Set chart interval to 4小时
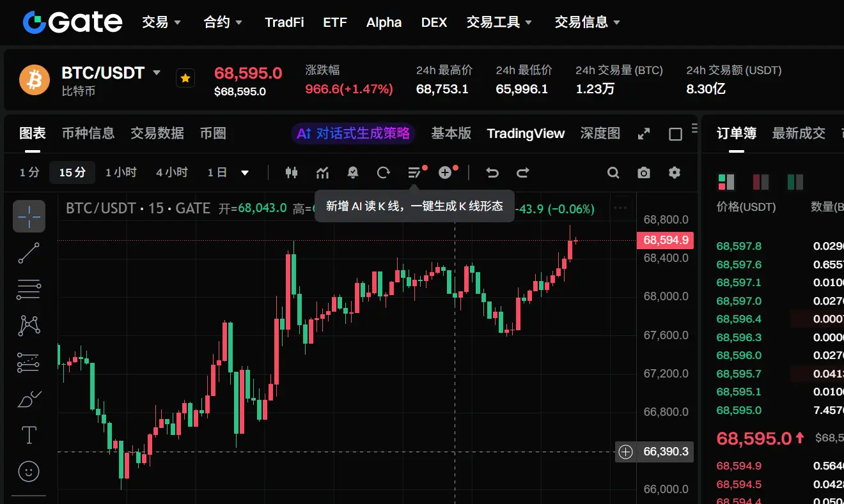This screenshot has height=504, width=844. (x=172, y=172)
